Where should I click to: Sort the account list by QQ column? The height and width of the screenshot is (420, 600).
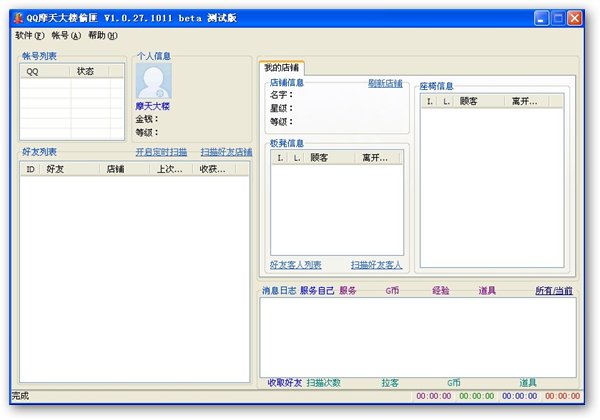(45, 71)
